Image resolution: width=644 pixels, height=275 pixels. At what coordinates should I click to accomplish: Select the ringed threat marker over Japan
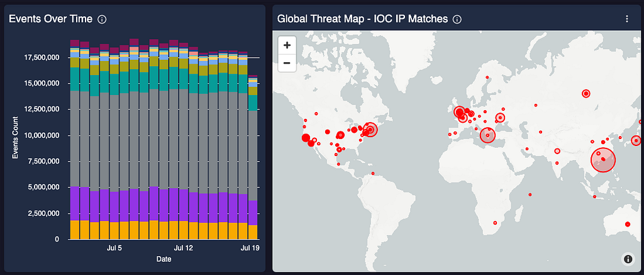[636, 140]
